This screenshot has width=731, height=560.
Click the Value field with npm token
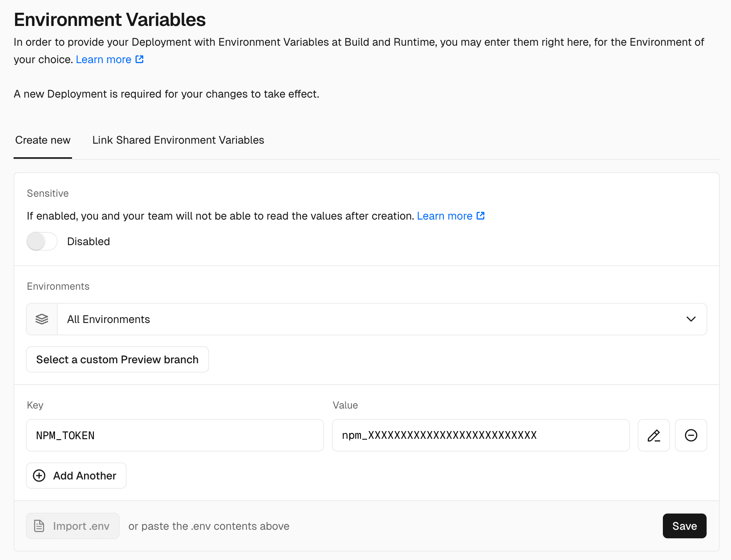click(480, 435)
